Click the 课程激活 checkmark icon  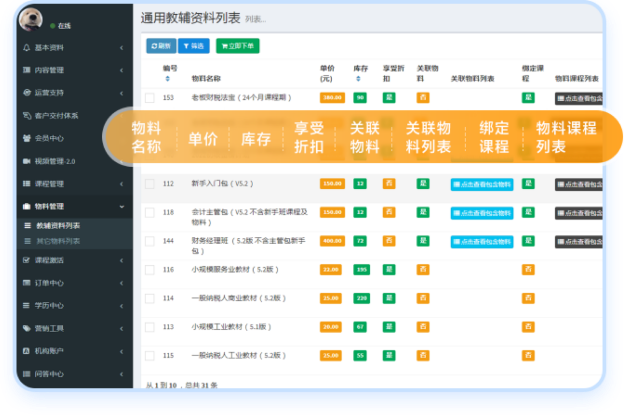pyautogui.click(x=26, y=260)
